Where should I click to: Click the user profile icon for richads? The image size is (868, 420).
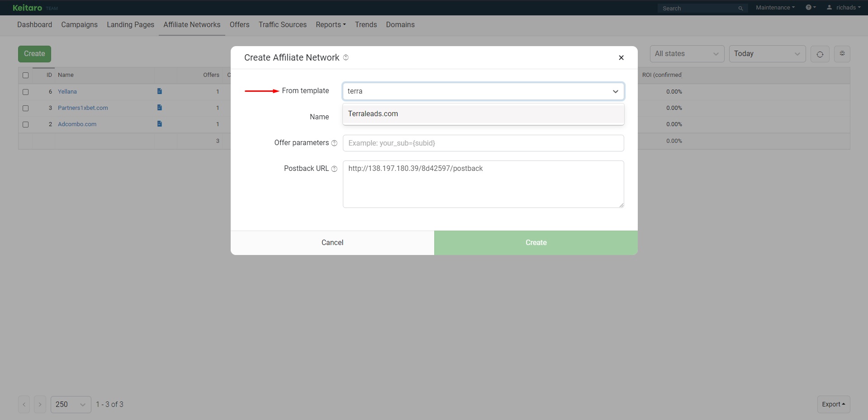pos(829,7)
